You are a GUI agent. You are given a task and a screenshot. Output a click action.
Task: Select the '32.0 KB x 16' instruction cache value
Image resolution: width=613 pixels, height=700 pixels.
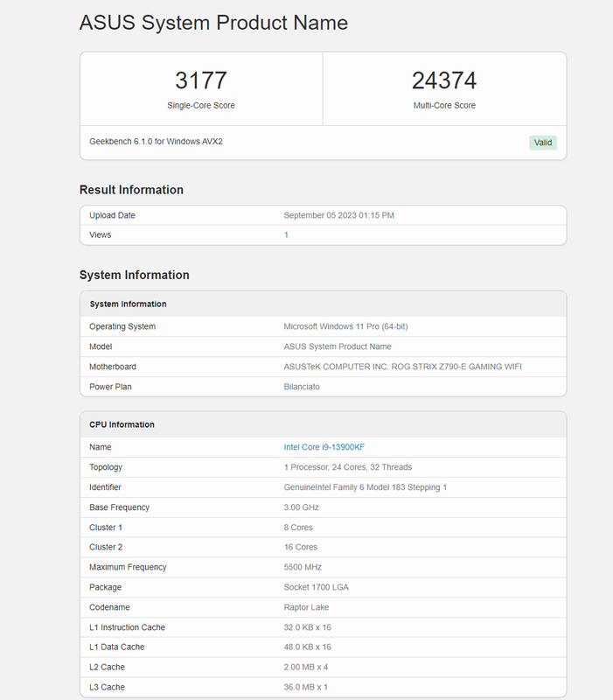pos(308,627)
